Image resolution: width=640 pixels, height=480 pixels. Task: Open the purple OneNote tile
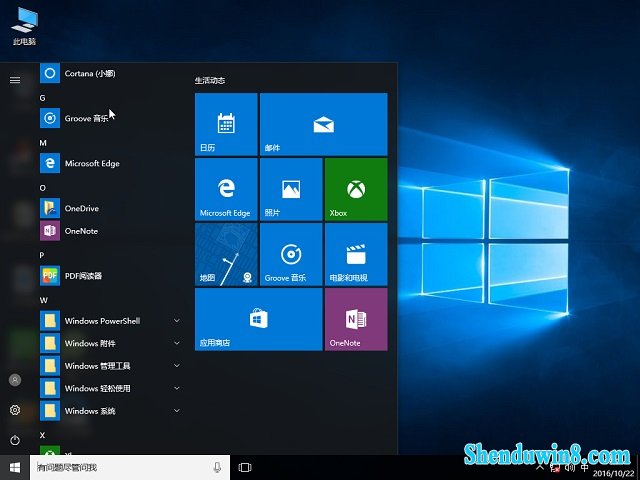click(x=356, y=319)
